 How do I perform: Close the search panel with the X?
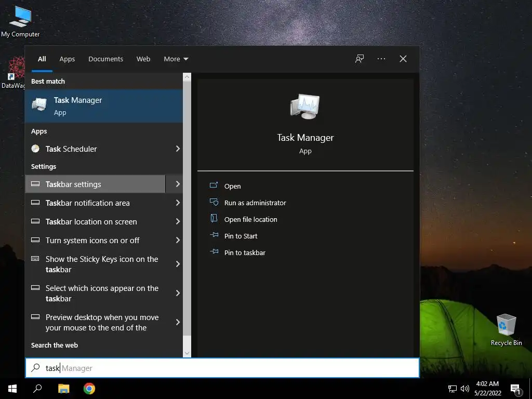403,59
